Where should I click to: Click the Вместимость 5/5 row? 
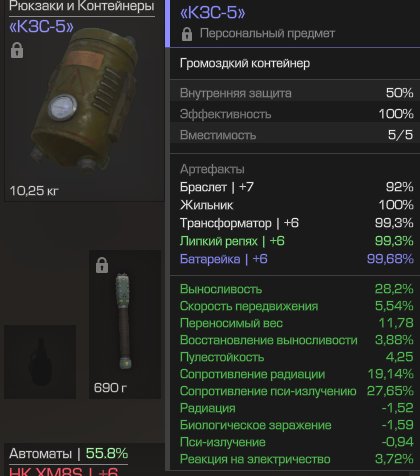tap(295, 135)
